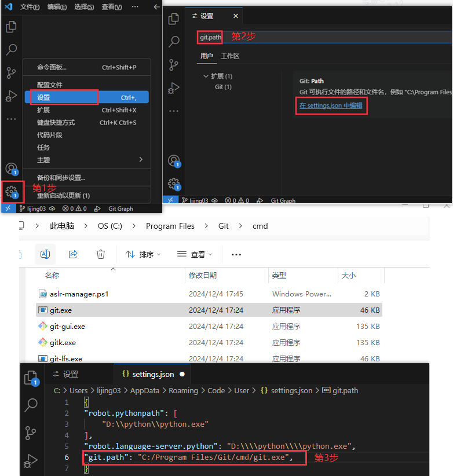Click the git.path settings search box

[324, 37]
